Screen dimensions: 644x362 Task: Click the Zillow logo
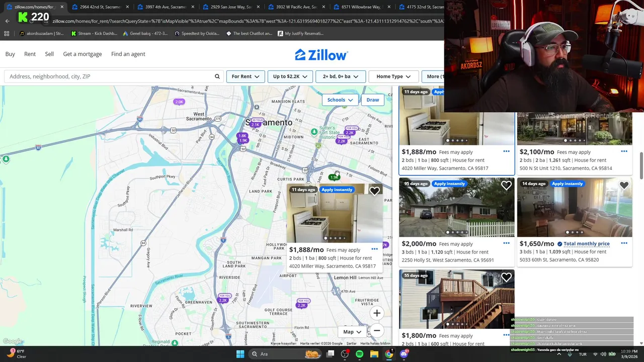coord(321,55)
